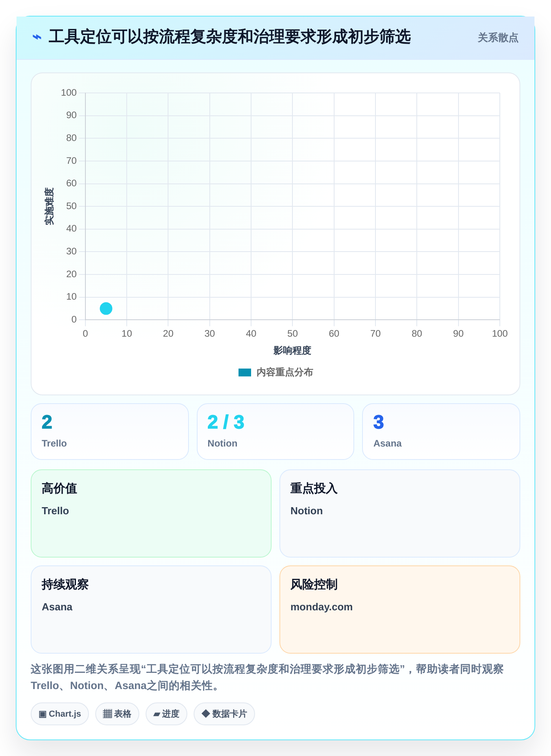The height and width of the screenshot is (756, 551).
Task: Click the x-axis tick label 100
Action: coord(500,334)
